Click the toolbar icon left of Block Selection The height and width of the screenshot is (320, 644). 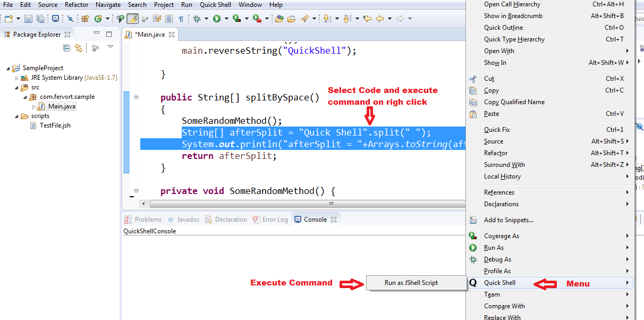click(x=157, y=19)
